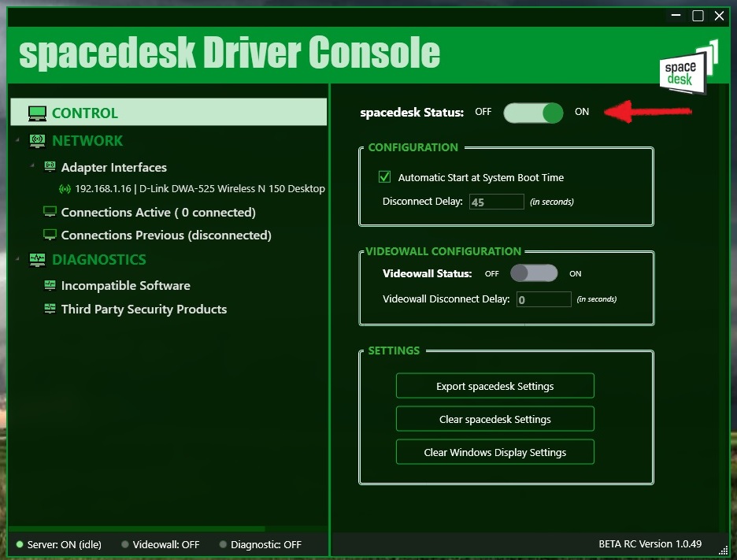737x560 pixels.
Task: Select Incompatible Software entry
Action: click(125, 285)
